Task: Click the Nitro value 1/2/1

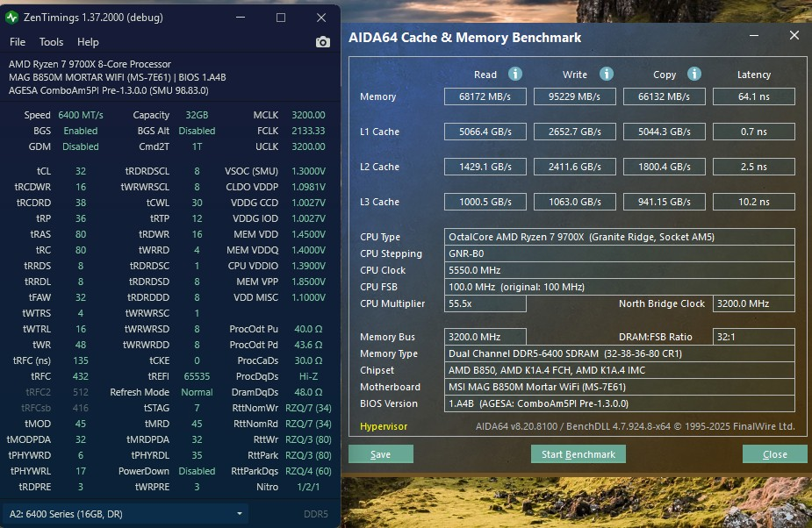Action: [x=308, y=487]
